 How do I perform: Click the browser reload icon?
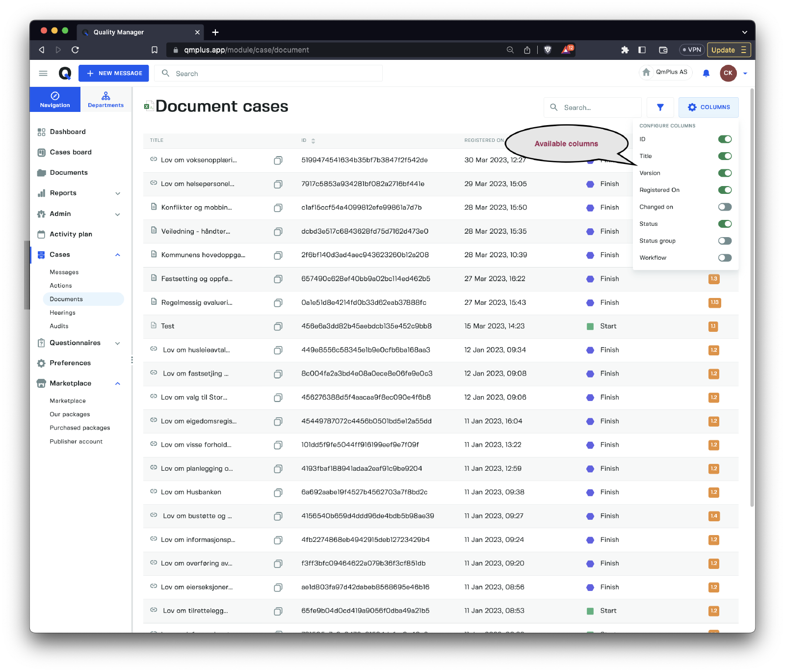pyautogui.click(x=75, y=50)
